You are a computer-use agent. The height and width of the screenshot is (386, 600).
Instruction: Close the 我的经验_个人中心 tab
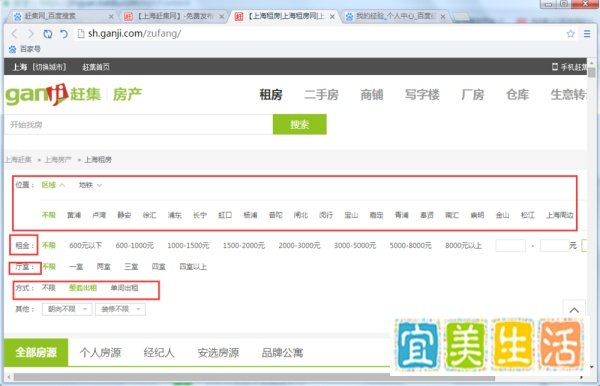[x=443, y=16]
